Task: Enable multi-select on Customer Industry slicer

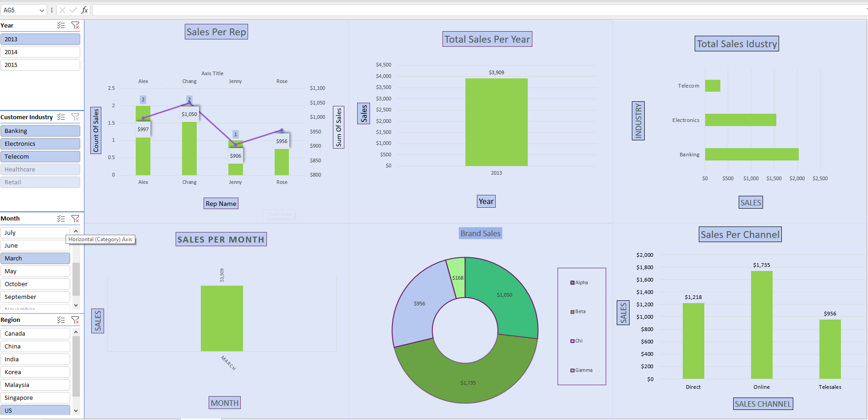Action: coord(61,117)
